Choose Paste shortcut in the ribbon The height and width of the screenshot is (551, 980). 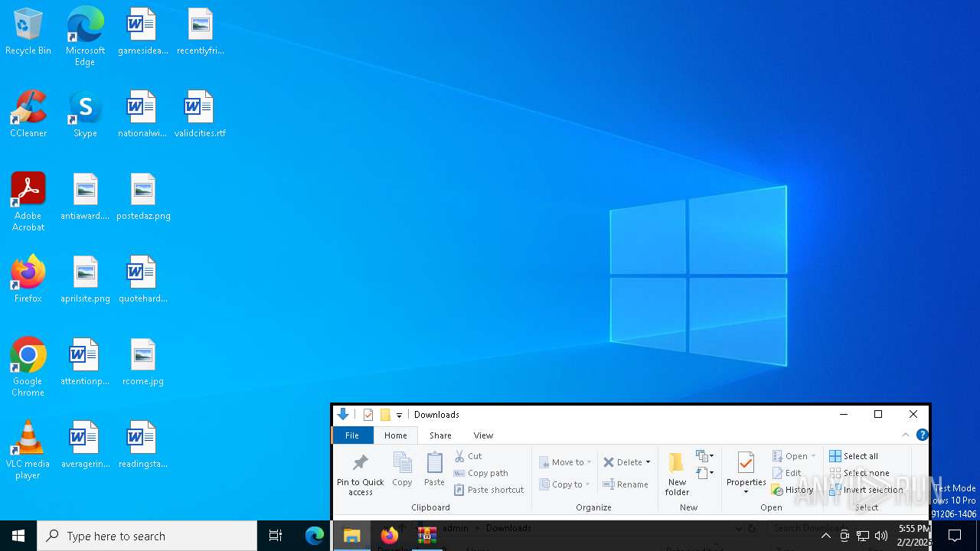click(489, 490)
